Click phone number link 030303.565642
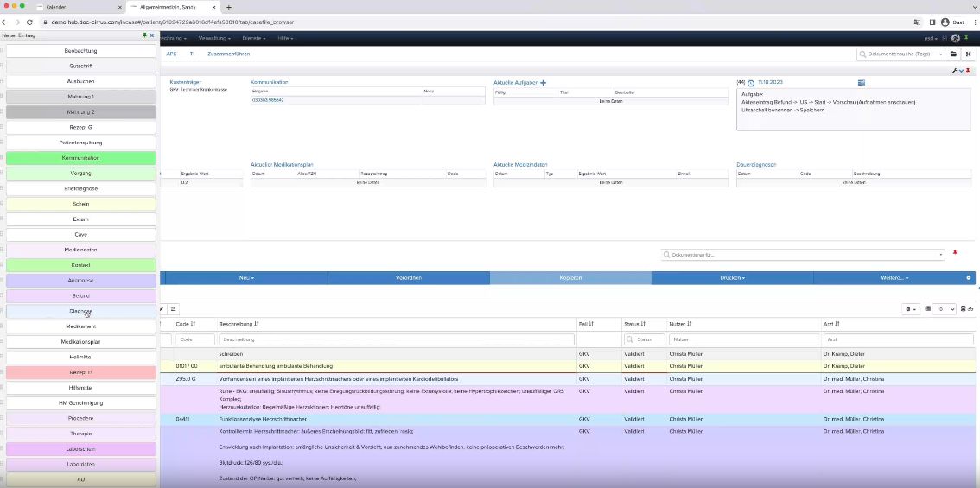 point(268,100)
